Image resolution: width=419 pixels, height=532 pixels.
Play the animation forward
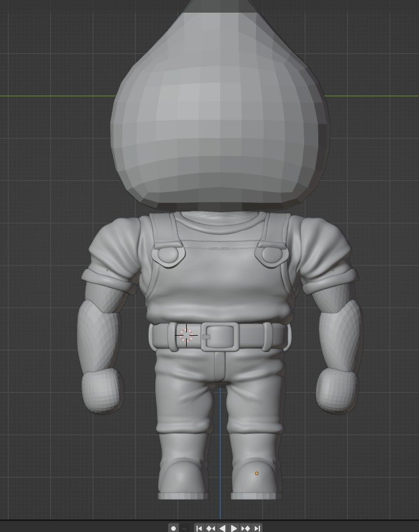(x=234, y=528)
